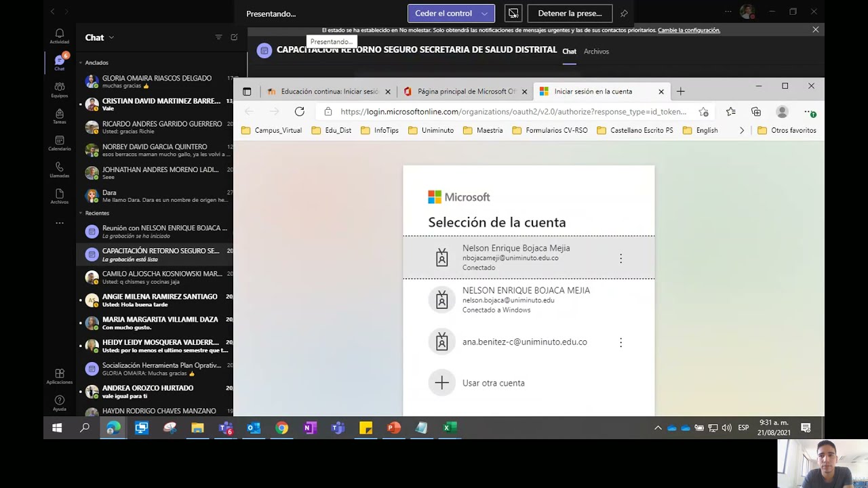The height and width of the screenshot is (488, 868).
Task: Start a new chat with compose icon
Action: (234, 37)
